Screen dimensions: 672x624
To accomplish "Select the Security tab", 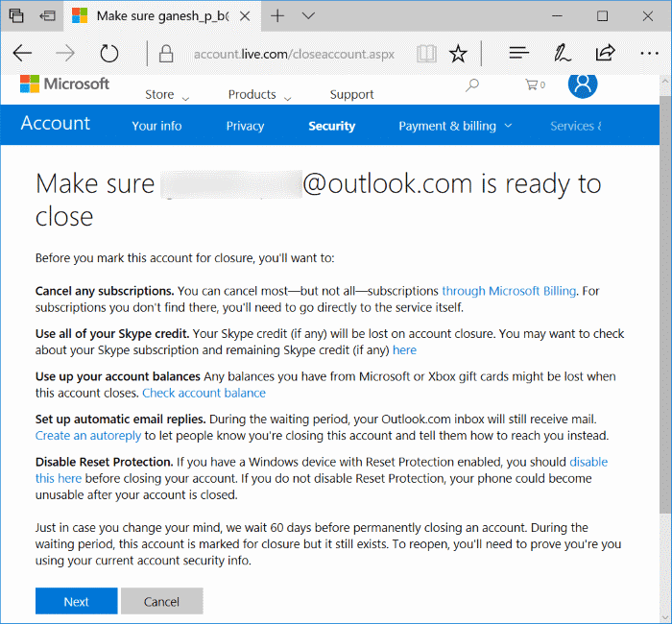I will (x=332, y=126).
